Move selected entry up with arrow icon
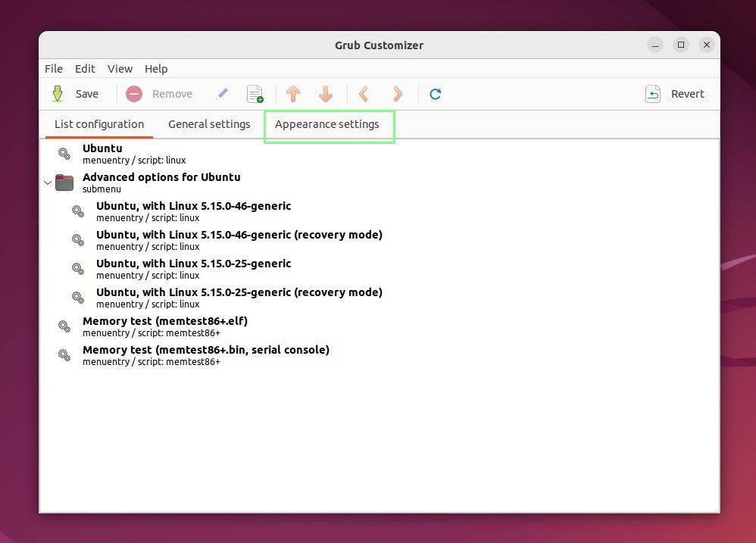The image size is (756, 543). click(x=294, y=94)
